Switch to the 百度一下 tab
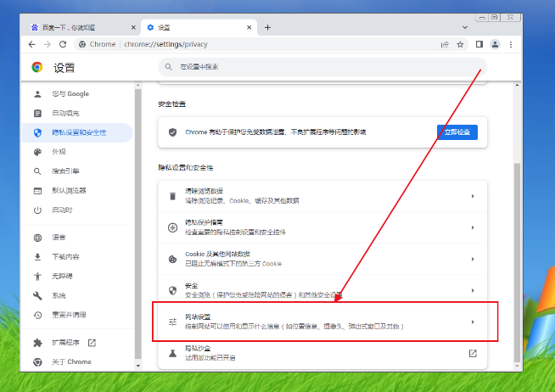The image size is (555, 392). 81,27
